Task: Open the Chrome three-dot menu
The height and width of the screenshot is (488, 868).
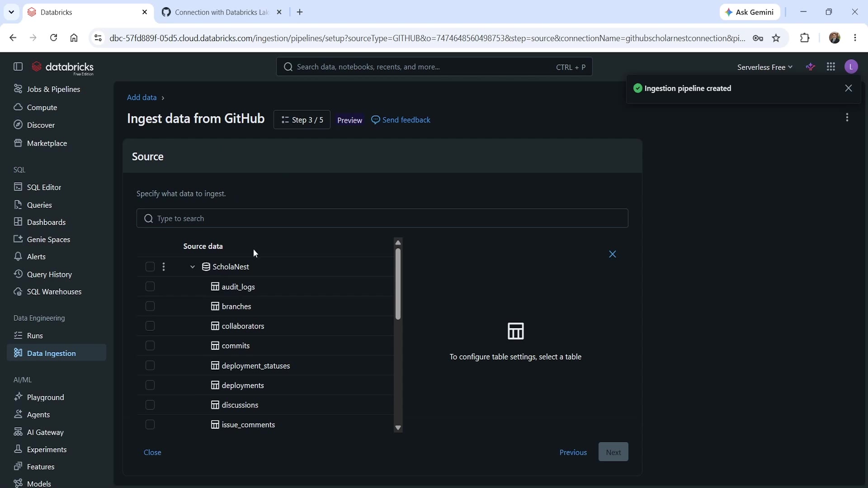Action: pos(855,38)
